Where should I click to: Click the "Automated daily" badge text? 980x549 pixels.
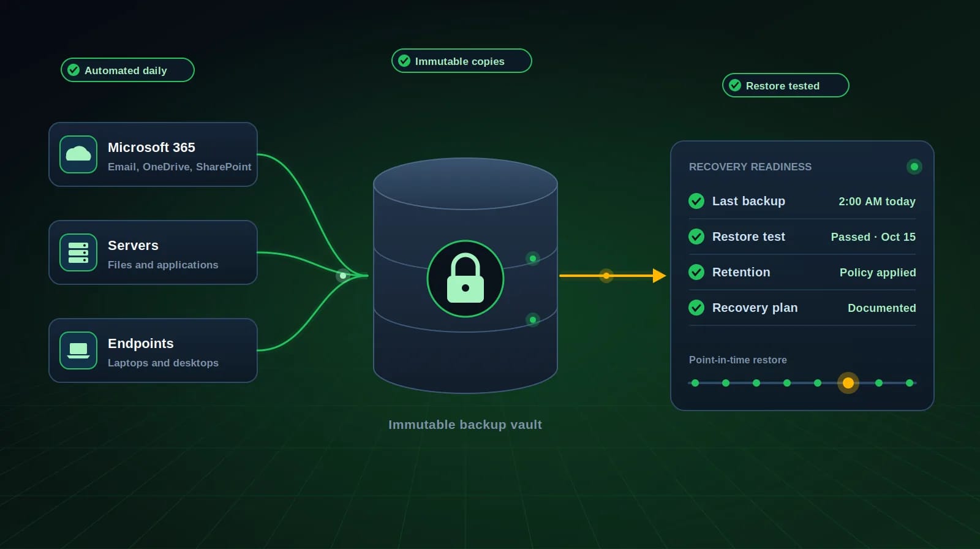pyautogui.click(x=126, y=70)
